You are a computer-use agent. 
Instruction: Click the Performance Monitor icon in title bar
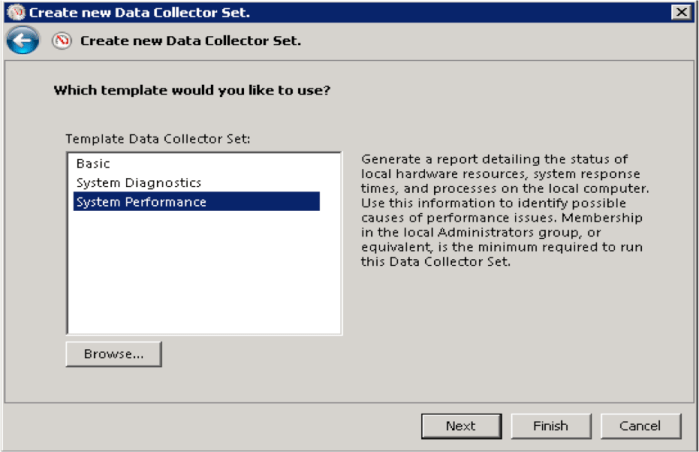16,12
